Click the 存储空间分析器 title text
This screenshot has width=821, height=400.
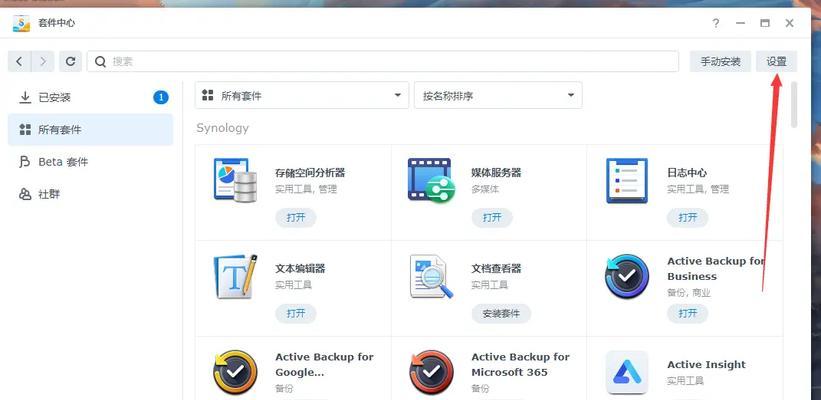click(x=310, y=173)
